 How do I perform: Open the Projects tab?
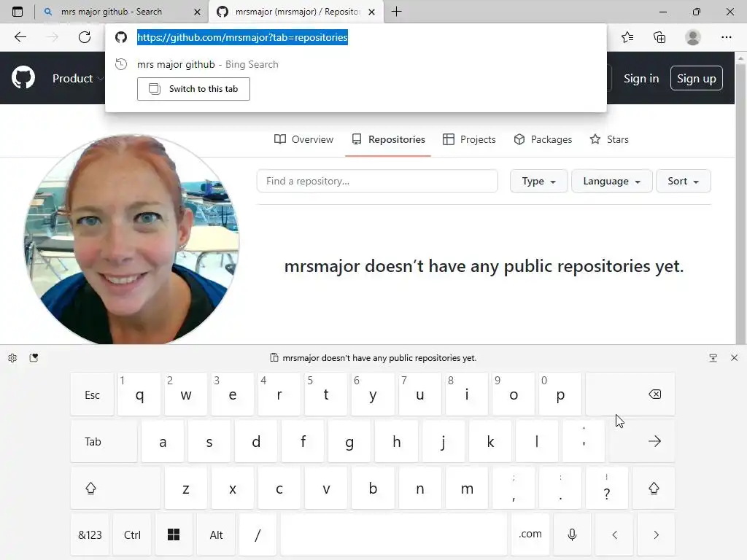469,139
